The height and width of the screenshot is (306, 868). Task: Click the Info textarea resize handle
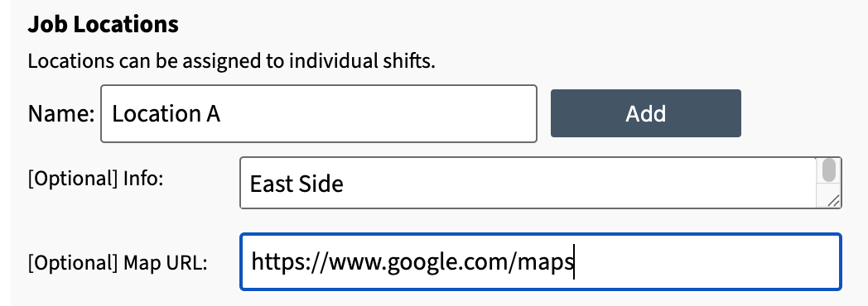coord(834,201)
